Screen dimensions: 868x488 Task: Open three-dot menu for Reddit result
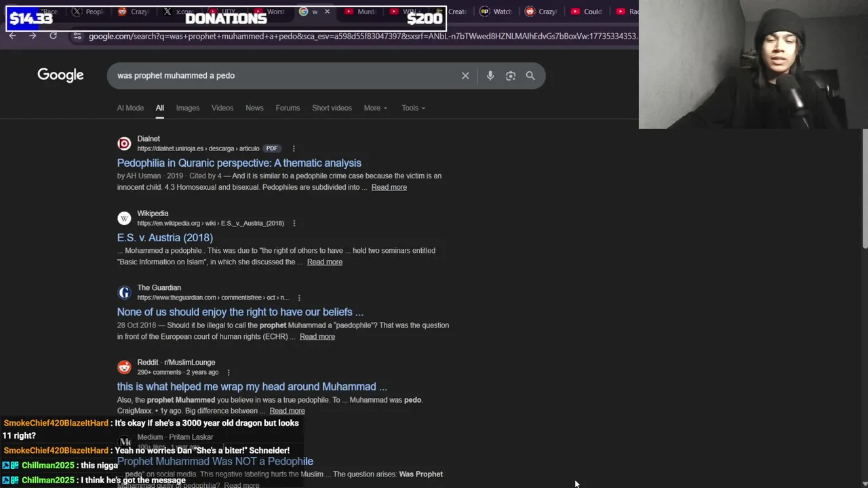click(x=229, y=372)
